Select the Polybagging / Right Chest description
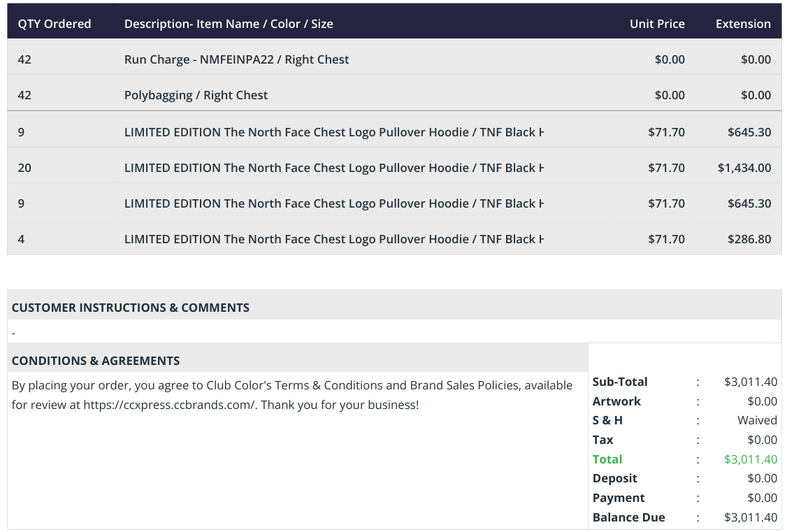 196,95
